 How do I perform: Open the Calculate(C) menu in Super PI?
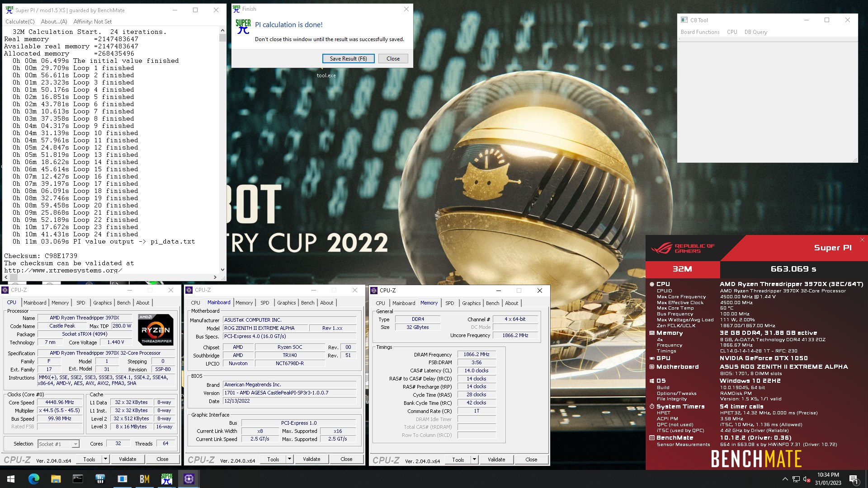pos(20,22)
